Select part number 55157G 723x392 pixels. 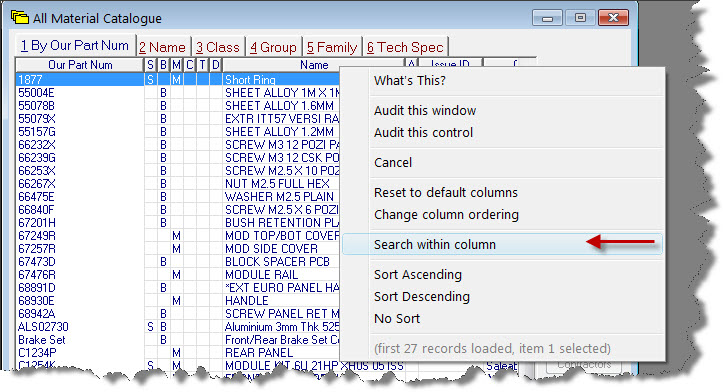point(37,131)
